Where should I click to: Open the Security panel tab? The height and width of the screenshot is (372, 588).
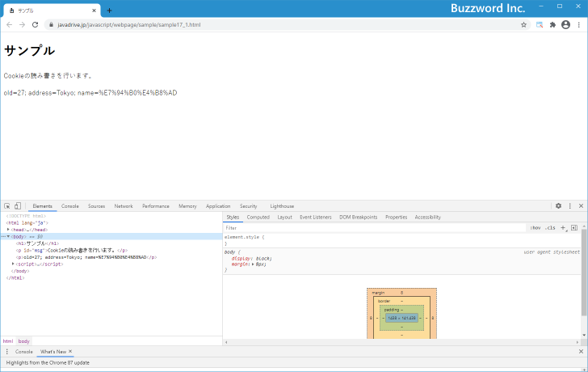click(x=248, y=206)
